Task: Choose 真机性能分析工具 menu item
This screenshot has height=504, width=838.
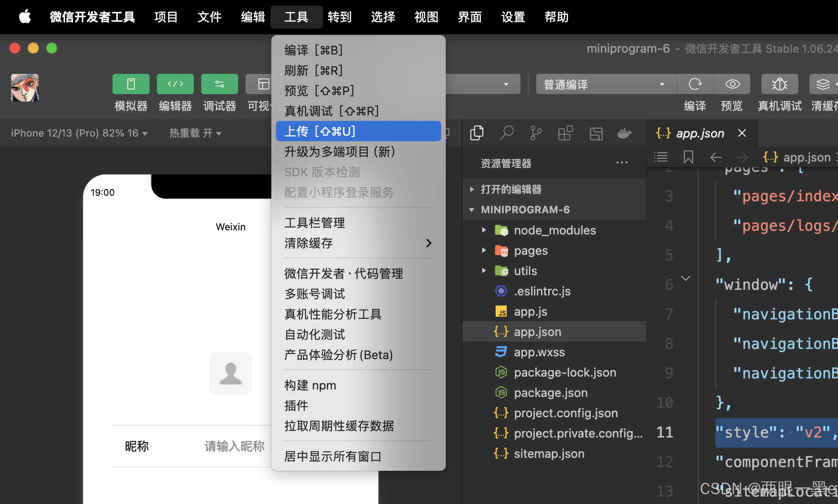Action: pos(359,314)
